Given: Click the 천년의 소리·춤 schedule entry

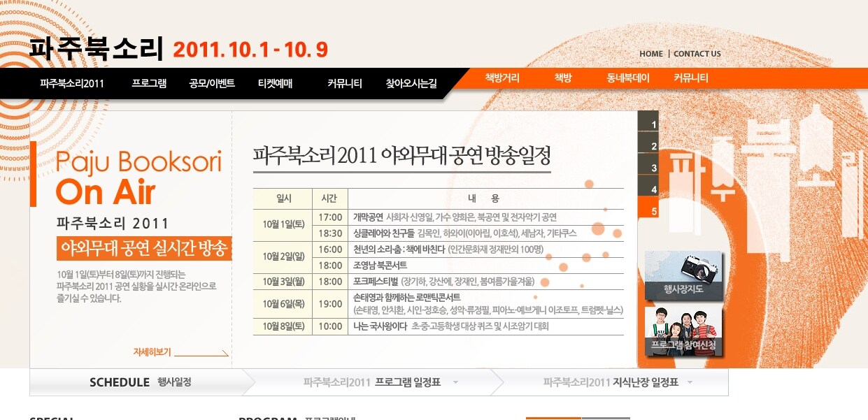Looking at the screenshot, I should (448, 249).
